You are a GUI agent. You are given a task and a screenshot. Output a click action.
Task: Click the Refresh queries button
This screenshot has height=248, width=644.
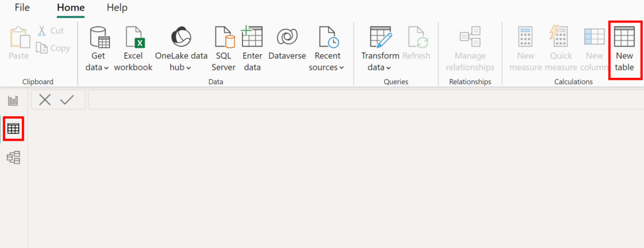tap(416, 43)
